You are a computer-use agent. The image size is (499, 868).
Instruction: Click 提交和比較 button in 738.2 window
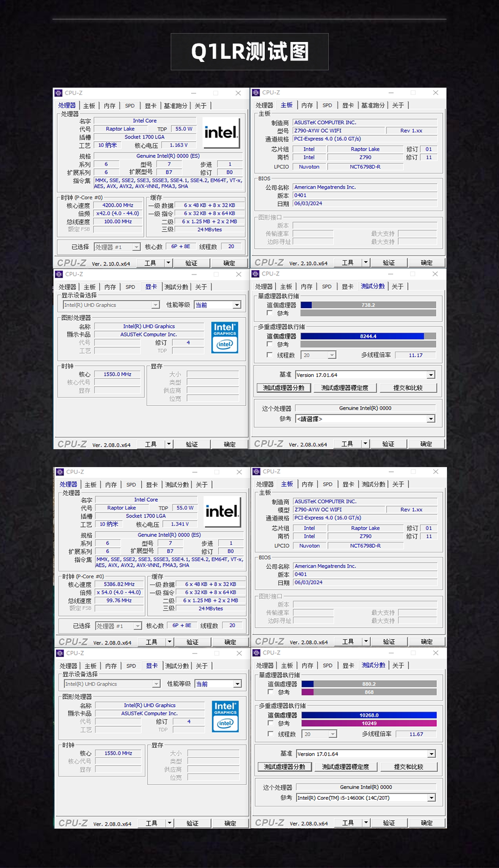coord(408,388)
